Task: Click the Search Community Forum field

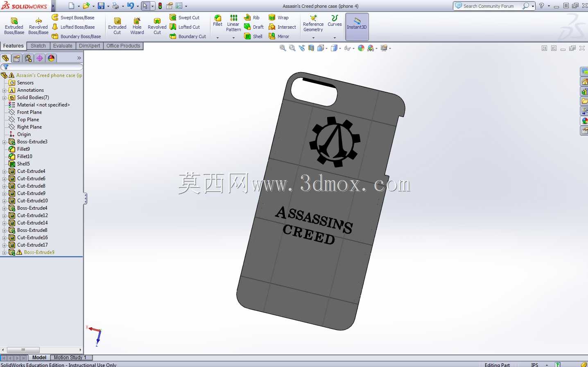Action: pyautogui.click(x=488, y=6)
